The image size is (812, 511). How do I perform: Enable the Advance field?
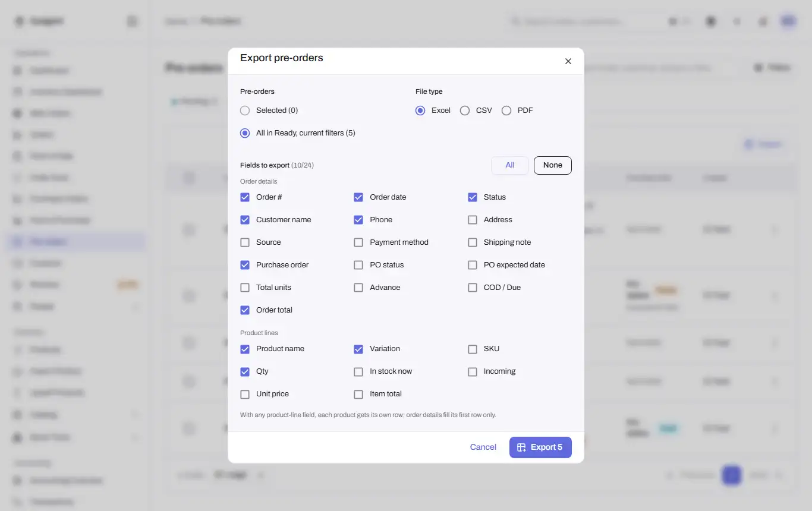[x=358, y=288]
